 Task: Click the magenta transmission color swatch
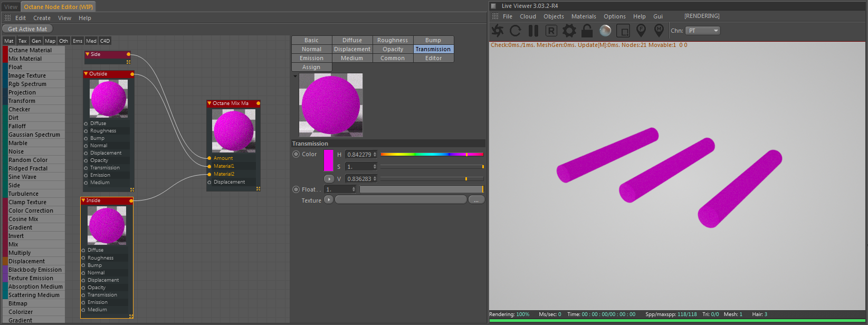point(328,160)
